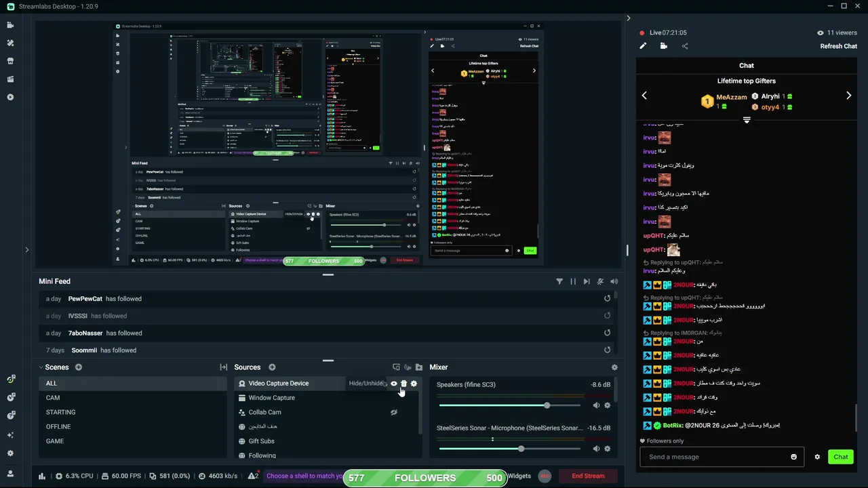Open the App Store icon in sidebar
This screenshot has height=488, width=868.
click(10, 61)
